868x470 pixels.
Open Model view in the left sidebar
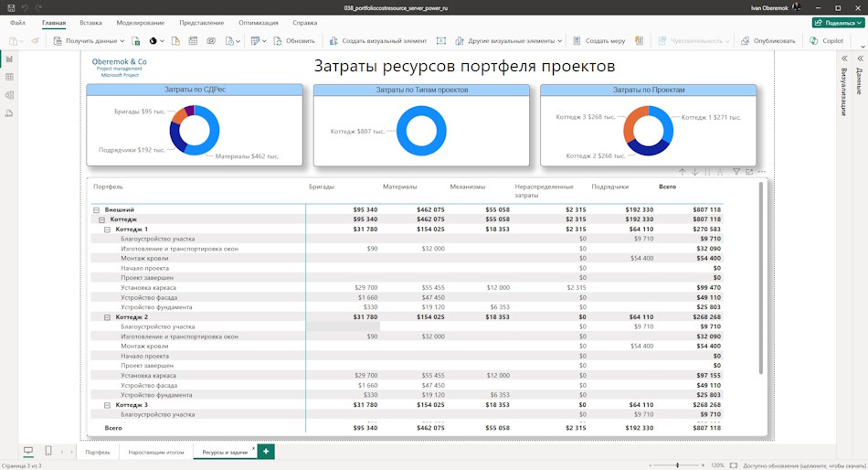click(x=9, y=95)
